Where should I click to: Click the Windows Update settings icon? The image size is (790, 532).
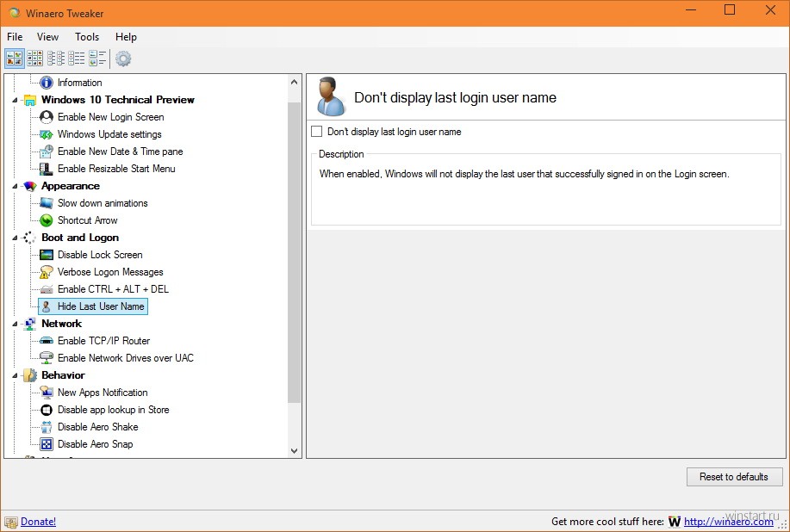pos(47,134)
